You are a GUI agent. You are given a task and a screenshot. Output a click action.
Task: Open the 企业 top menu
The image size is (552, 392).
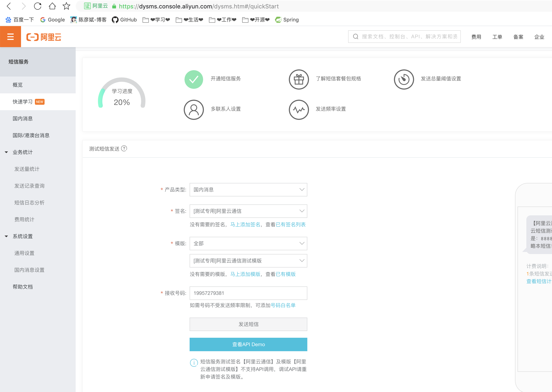click(539, 37)
